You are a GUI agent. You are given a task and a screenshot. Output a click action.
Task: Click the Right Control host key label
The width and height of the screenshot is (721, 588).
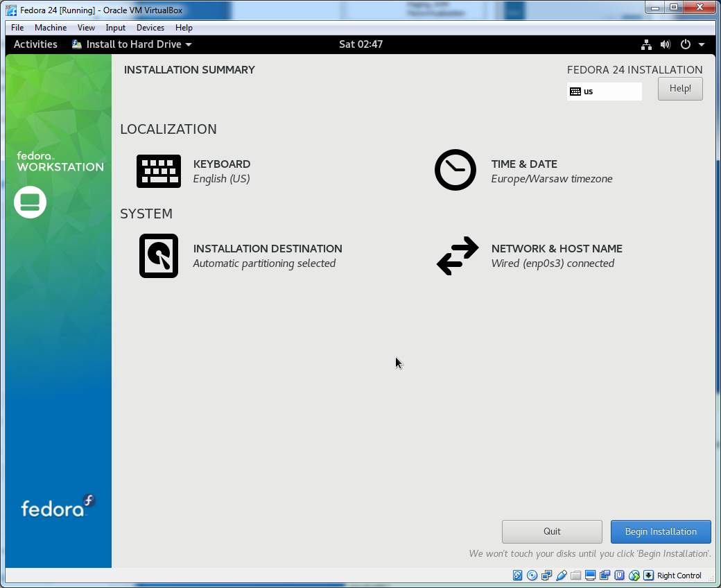pos(679,576)
